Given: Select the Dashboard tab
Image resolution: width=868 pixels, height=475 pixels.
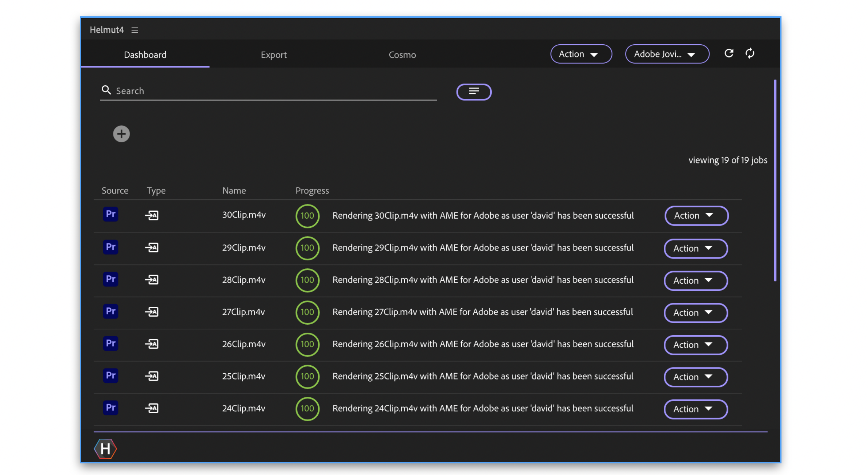Looking at the screenshot, I should coord(145,55).
